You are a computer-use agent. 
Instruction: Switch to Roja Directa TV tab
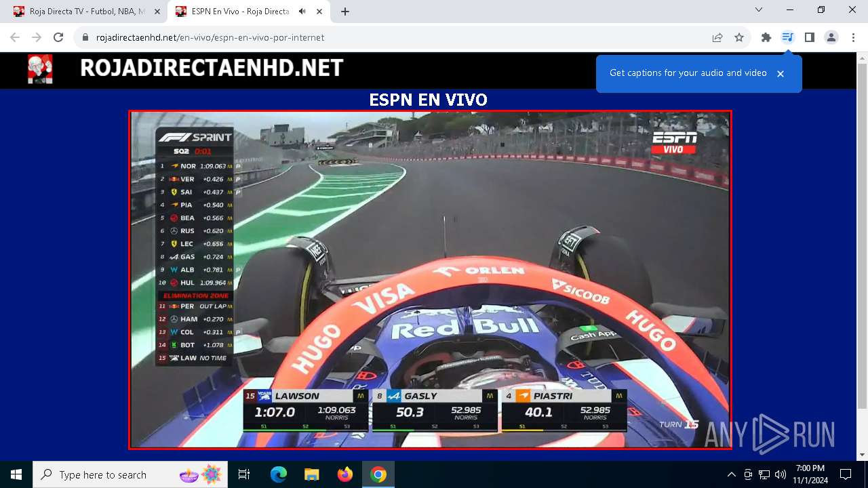87,12
